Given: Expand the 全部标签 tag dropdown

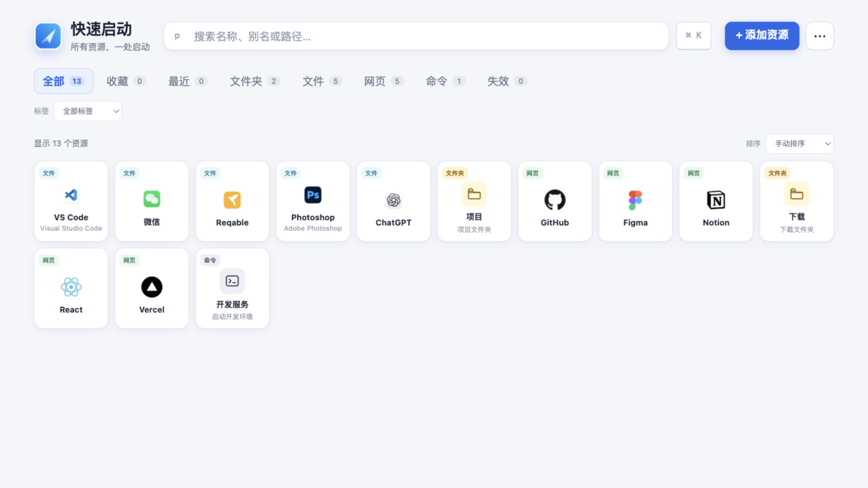Looking at the screenshot, I should tap(88, 111).
